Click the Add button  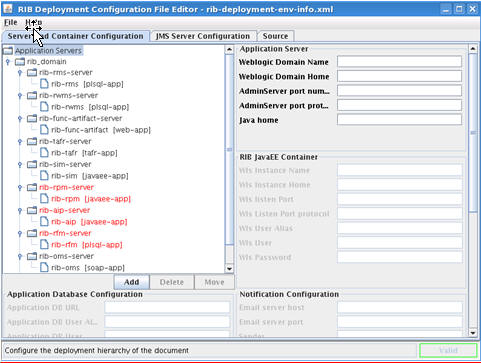click(132, 282)
